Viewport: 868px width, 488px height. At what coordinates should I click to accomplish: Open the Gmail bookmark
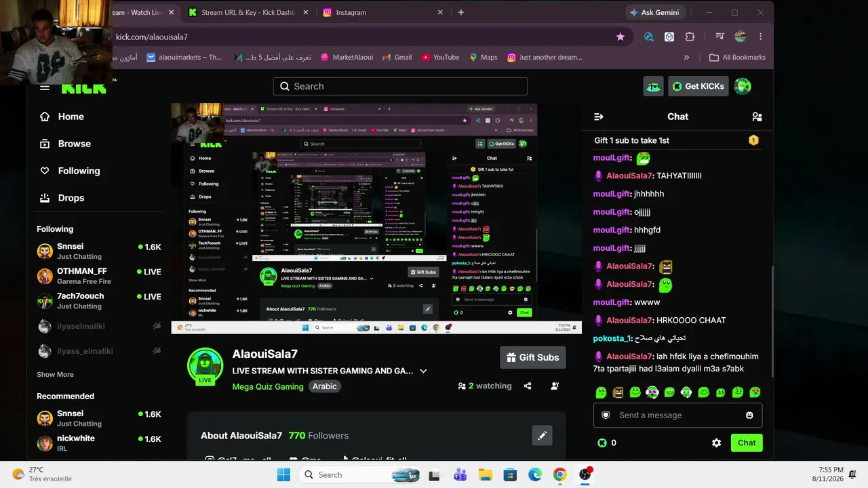(397, 58)
